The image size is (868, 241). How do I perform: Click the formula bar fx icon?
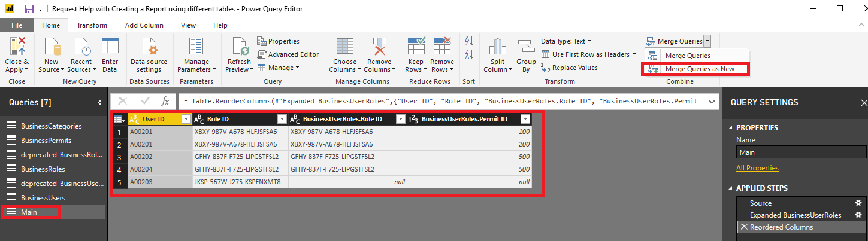[165, 101]
